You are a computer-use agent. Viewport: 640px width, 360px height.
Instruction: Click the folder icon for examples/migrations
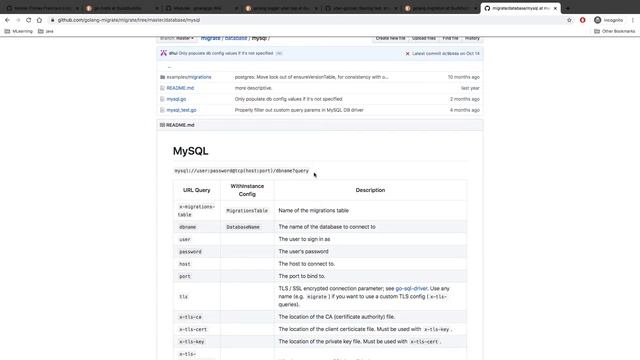point(162,77)
